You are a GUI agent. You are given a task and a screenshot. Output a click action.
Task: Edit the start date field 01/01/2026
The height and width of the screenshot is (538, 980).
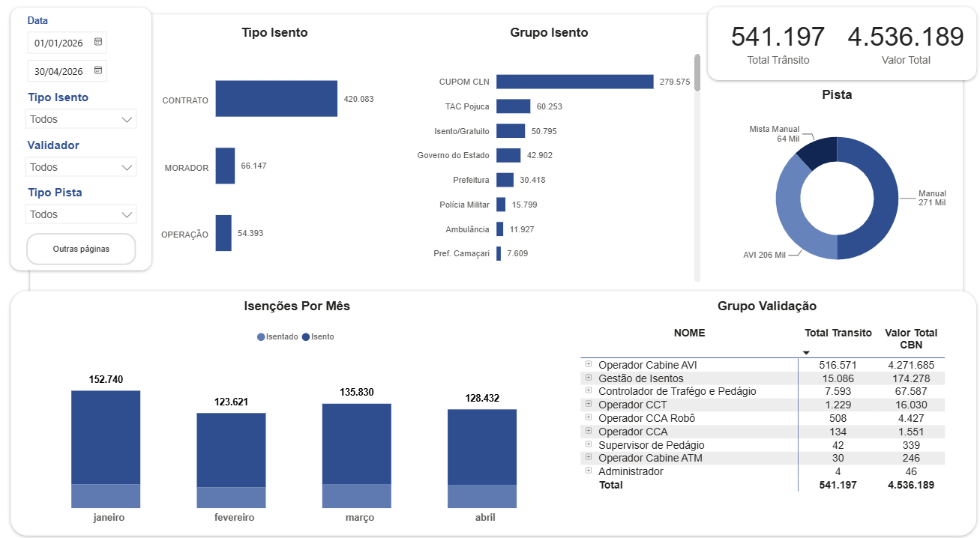[x=58, y=43]
